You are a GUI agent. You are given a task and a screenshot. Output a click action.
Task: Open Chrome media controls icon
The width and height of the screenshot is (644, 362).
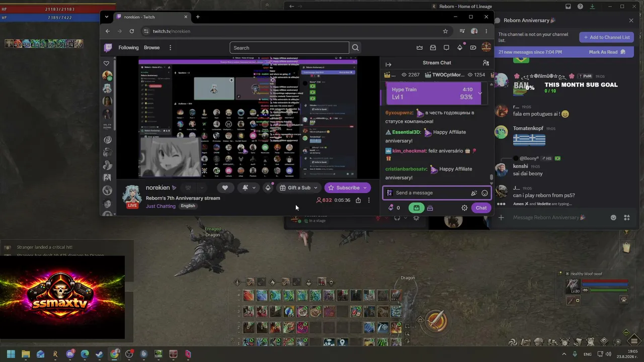462,31
